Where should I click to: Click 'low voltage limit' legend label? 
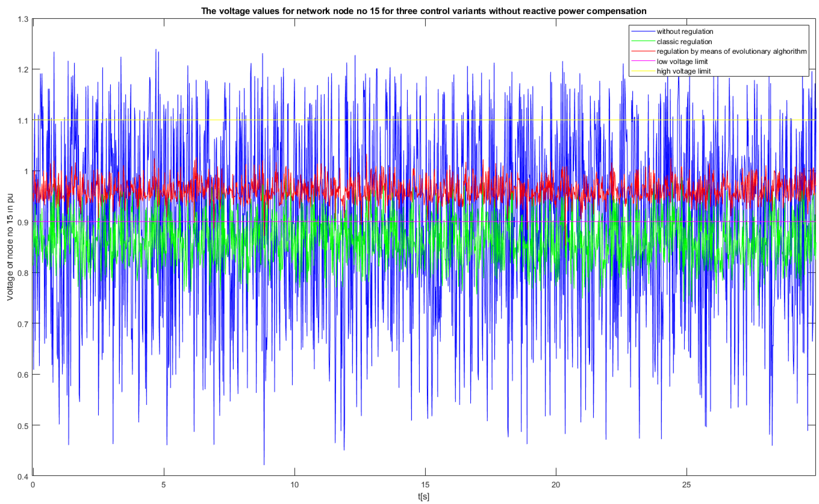click(x=682, y=61)
